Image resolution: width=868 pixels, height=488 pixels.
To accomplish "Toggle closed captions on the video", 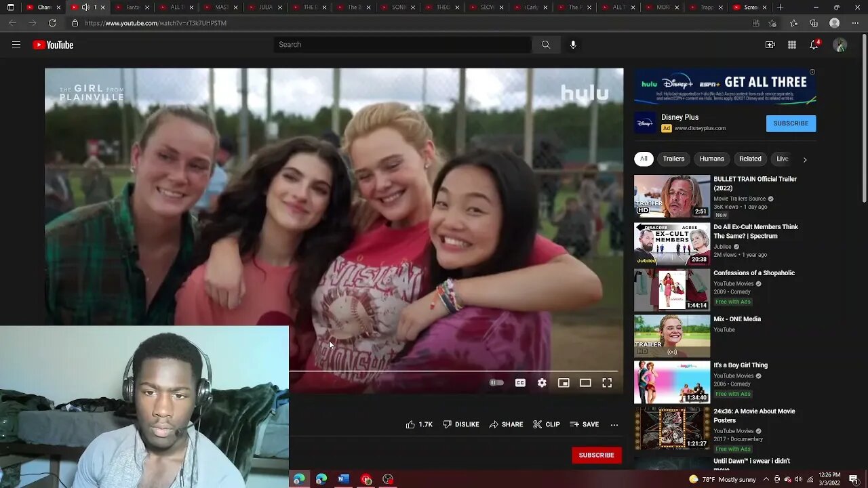I will point(520,383).
